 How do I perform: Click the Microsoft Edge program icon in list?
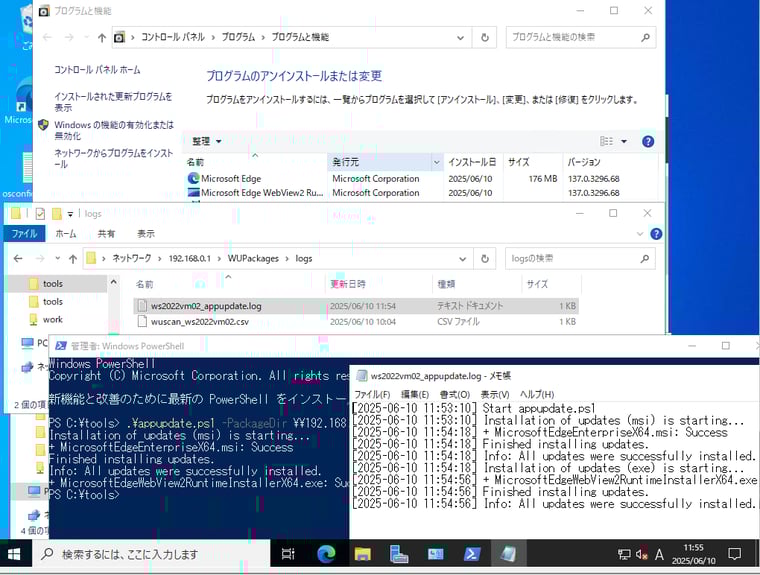[x=193, y=178]
